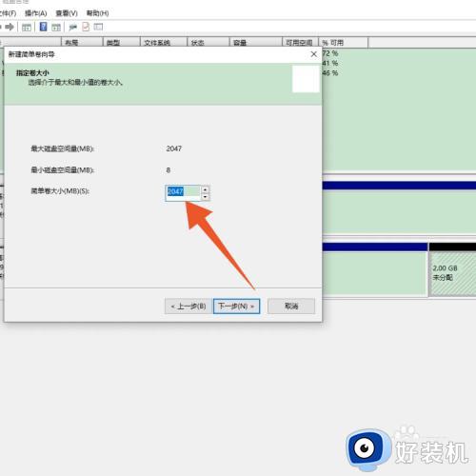Viewport: 476px width, 476px height.
Task: Close the 新建简单卷向导 dialog
Action: point(314,54)
